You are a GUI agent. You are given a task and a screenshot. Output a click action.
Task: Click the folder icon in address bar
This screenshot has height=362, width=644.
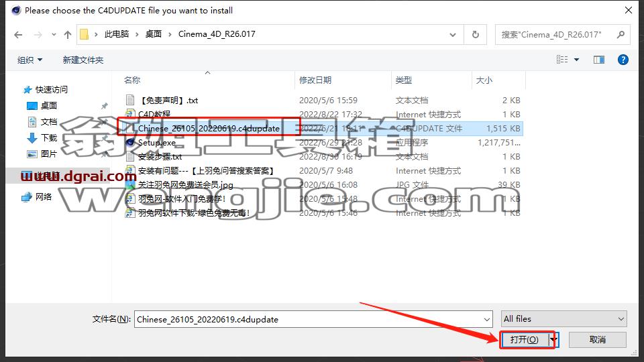pyautogui.click(x=85, y=34)
